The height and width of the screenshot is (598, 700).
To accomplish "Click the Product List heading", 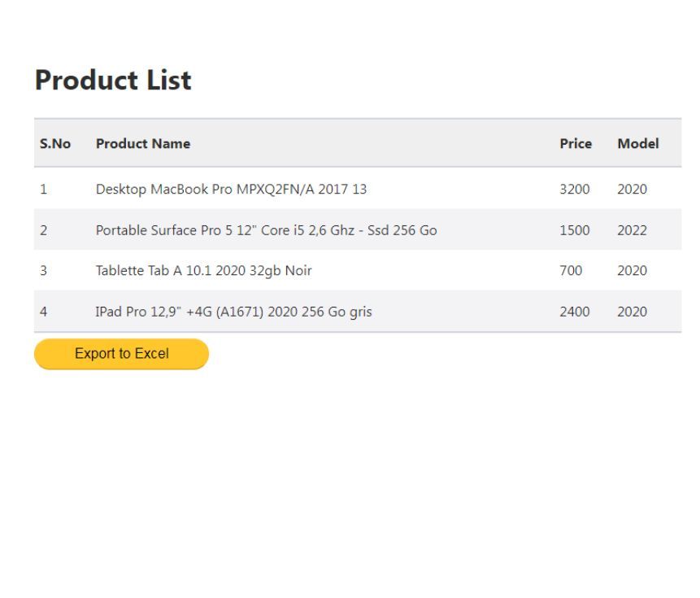I will click(x=113, y=81).
